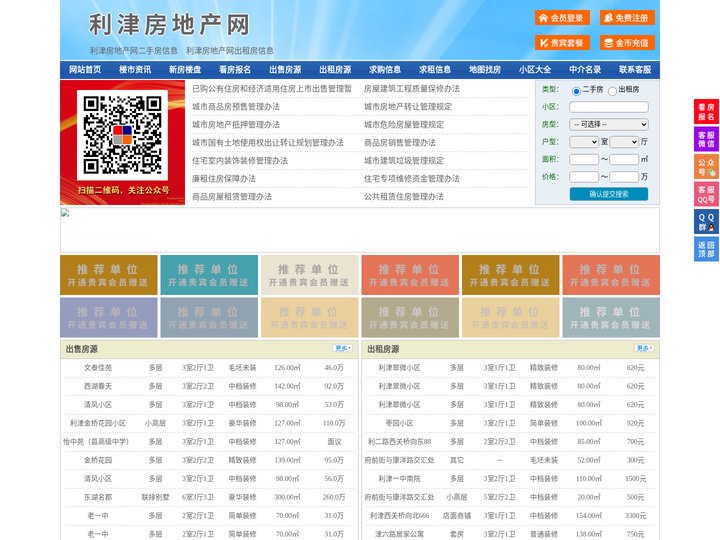Open link 城市危险房屋管理规定

404,124
